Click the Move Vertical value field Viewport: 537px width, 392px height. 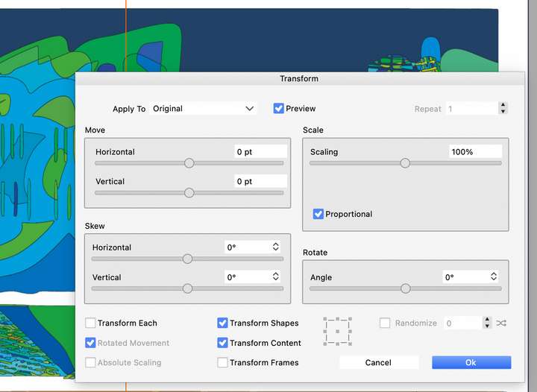260,181
